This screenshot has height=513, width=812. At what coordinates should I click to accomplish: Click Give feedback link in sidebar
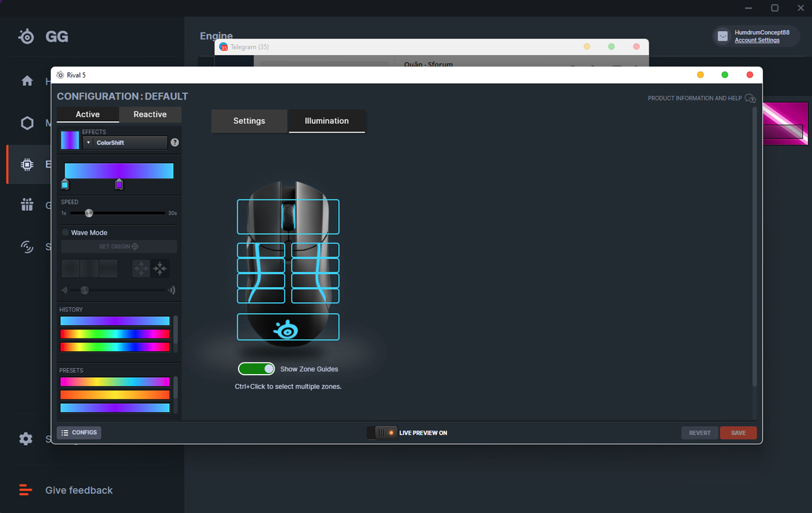79,490
